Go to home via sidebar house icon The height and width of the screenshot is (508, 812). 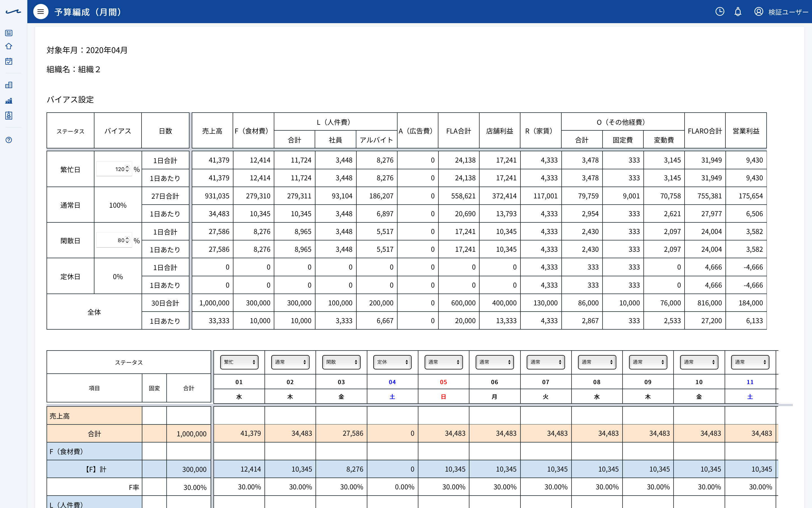click(x=9, y=46)
